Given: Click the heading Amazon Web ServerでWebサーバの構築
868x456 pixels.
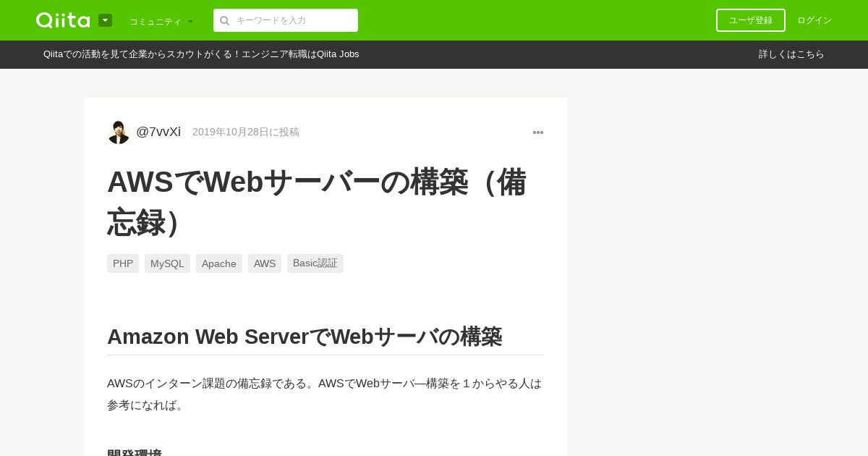Looking at the screenshot, I should [305, 337].
